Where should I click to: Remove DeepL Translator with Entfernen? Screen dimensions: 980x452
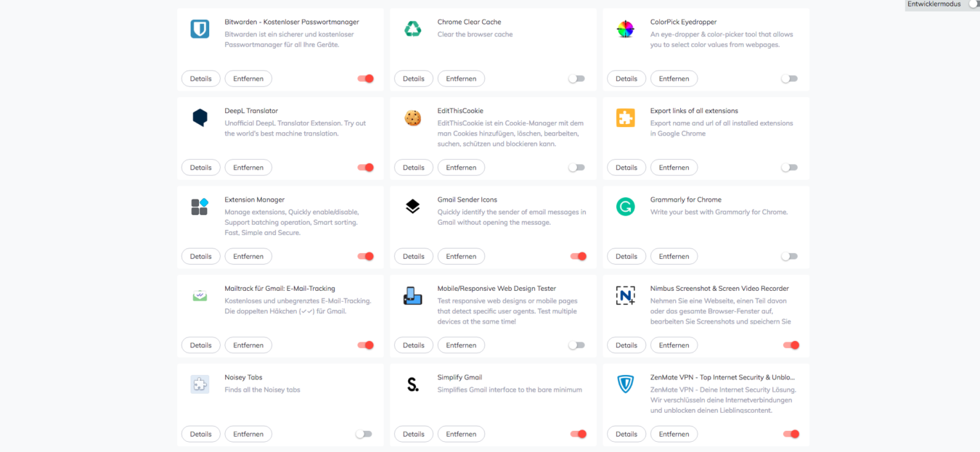(248, 168)
